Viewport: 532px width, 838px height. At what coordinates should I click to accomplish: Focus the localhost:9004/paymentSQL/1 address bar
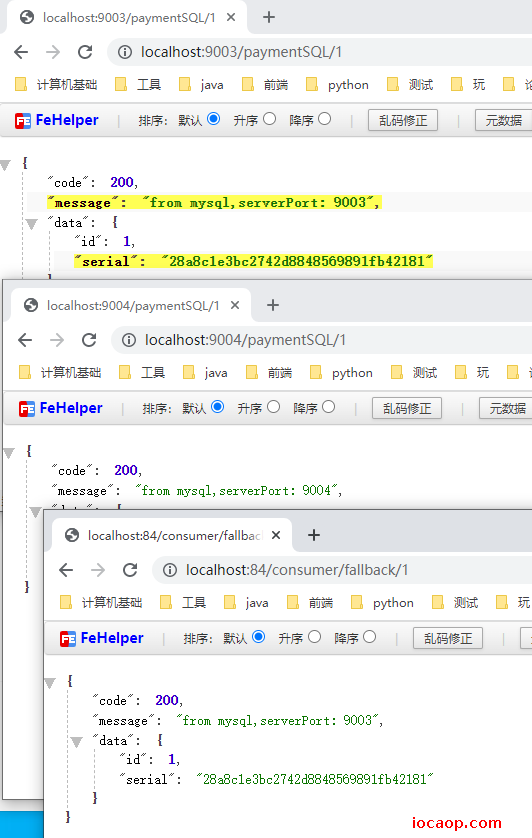click(321, 340)
